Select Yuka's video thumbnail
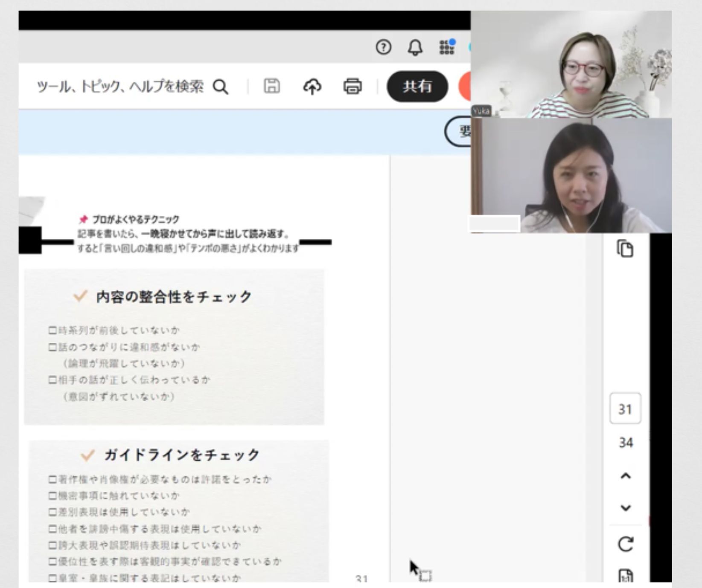This screenshot has height=588, width=702. tap(571, 65)
